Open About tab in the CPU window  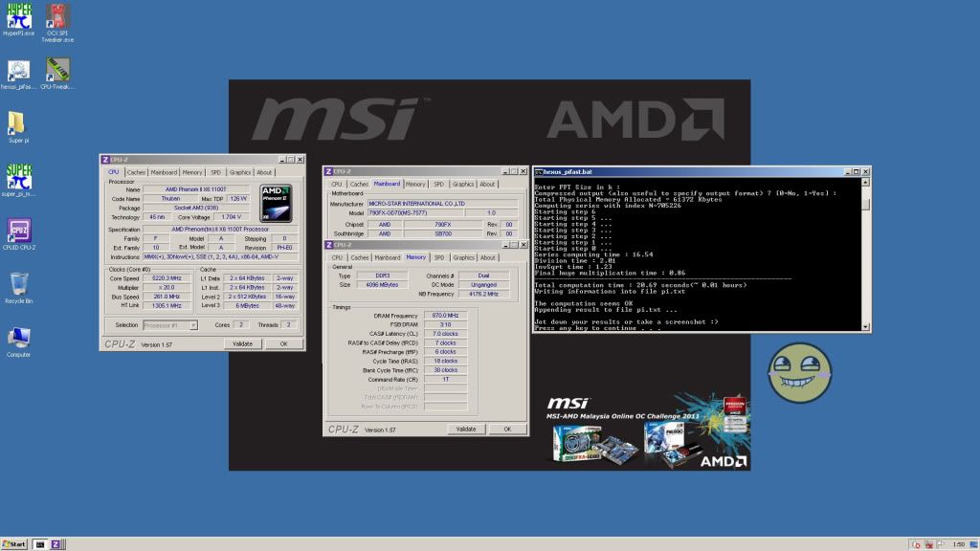tap(264, 172)
